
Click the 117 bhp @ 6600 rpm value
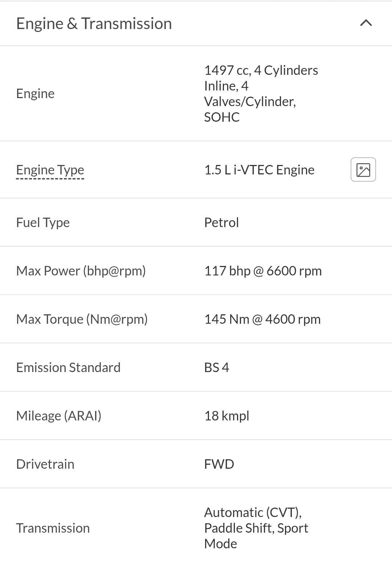(263, 271)
